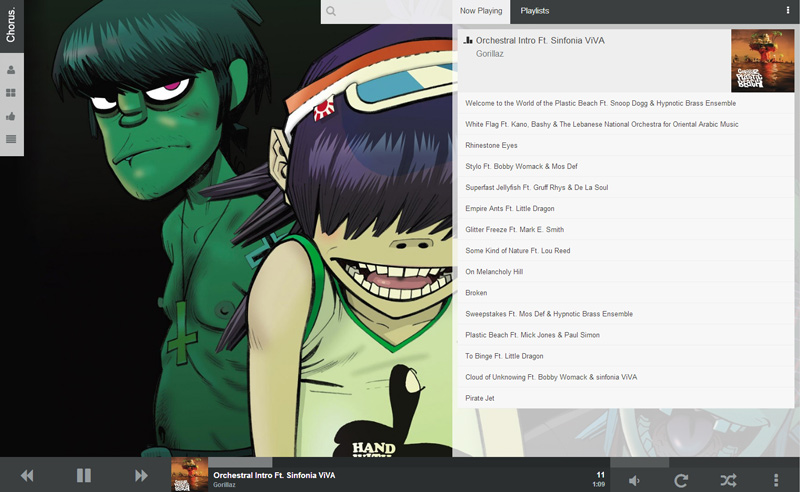Switch to the Playlists tab
The width and height of the screenshot is (800, 492).
535,11
